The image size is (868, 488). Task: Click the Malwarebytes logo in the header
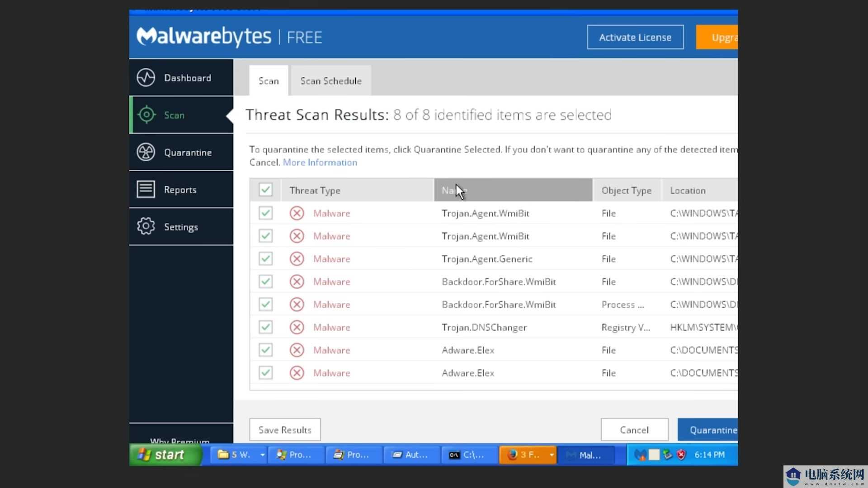204,37
